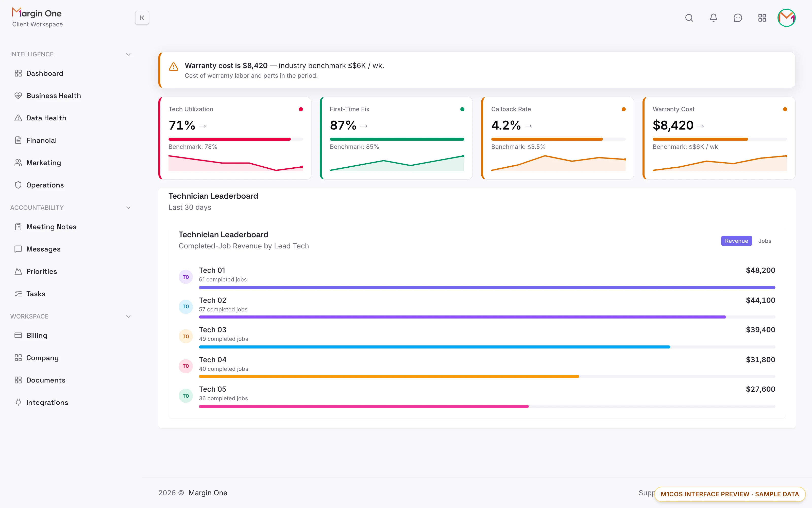
Task: Click the Margin One logo
Action: pyautogui.click(x=37, y=13)
